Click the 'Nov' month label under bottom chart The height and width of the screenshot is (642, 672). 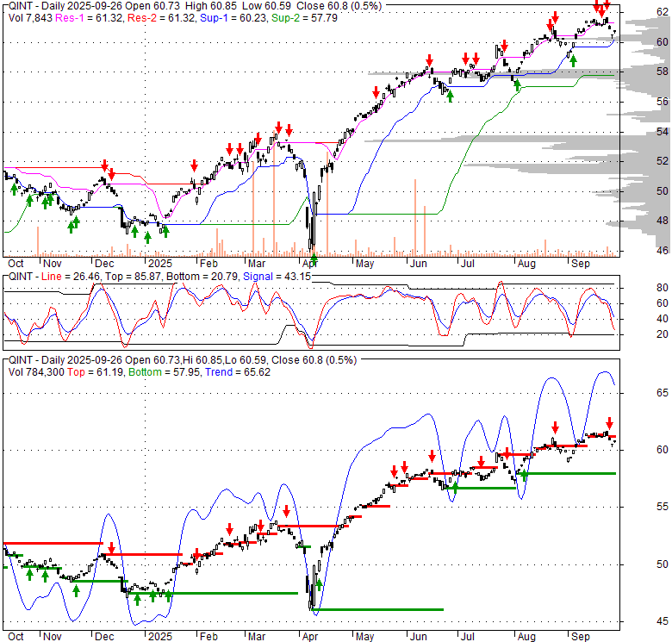click(x=53, y=637)
